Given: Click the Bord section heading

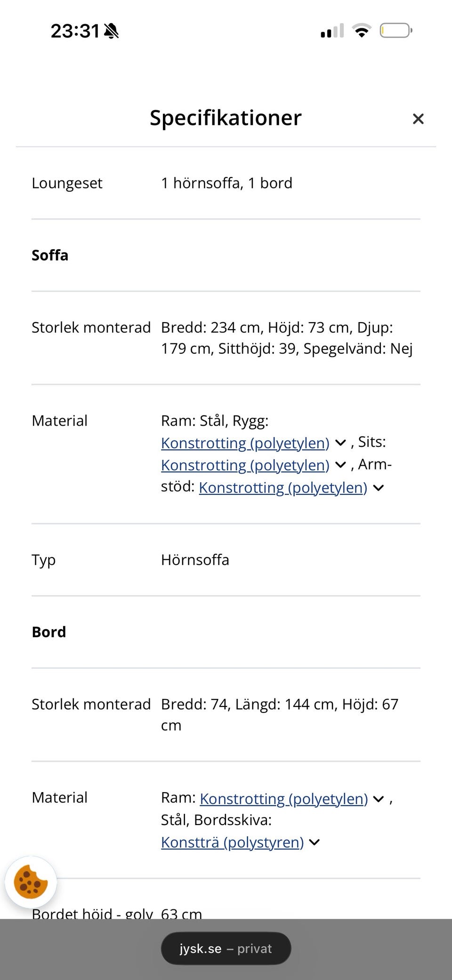Looking at the screenshot, I should point(49,632).
